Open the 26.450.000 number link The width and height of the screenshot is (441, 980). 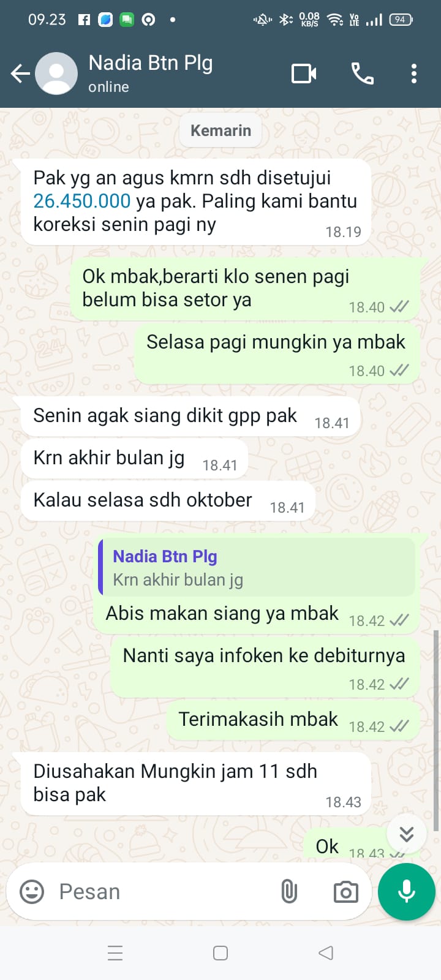point(81,201)
